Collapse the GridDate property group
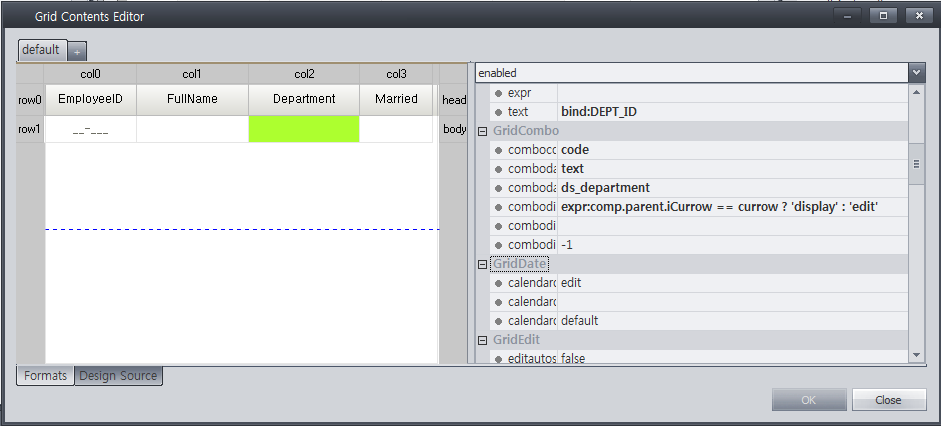Image resolution: width=941 pixels, height=426 pixels. click(482, 264)
